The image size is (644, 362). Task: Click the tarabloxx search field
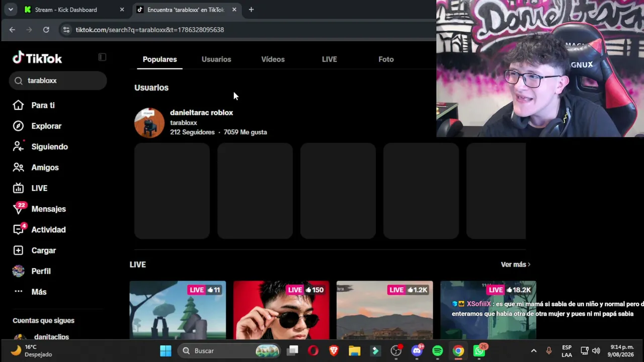click(x=58, y=80)
